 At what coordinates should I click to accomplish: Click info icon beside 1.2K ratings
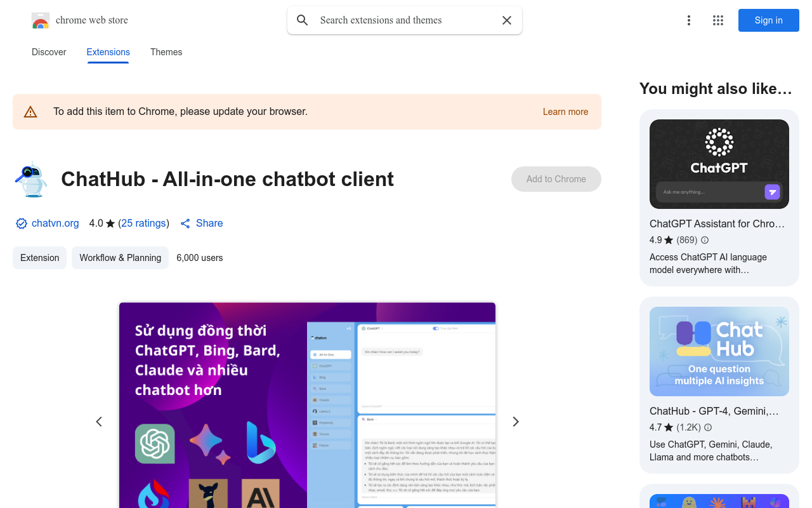coord(708,427)
